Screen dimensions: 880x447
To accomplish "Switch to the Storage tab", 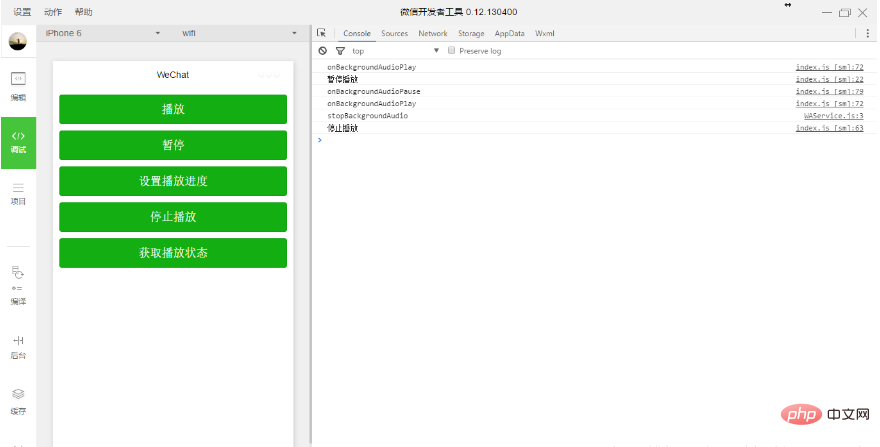I will 471,33.
